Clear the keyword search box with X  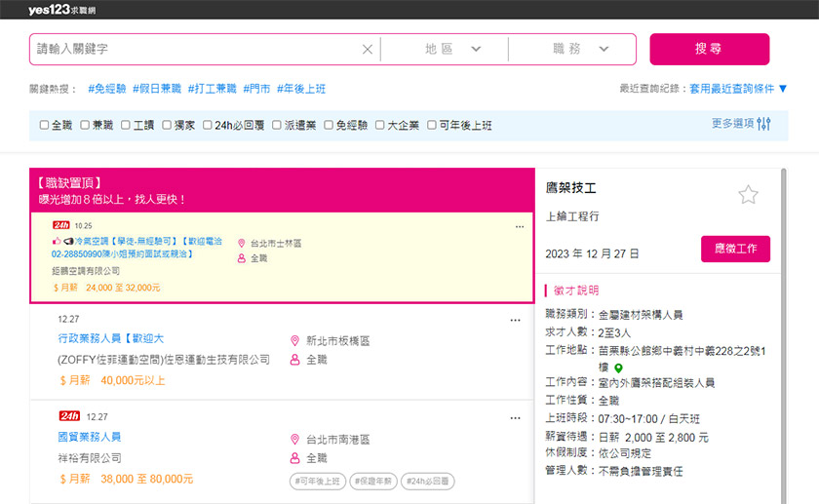click(368, 50)
